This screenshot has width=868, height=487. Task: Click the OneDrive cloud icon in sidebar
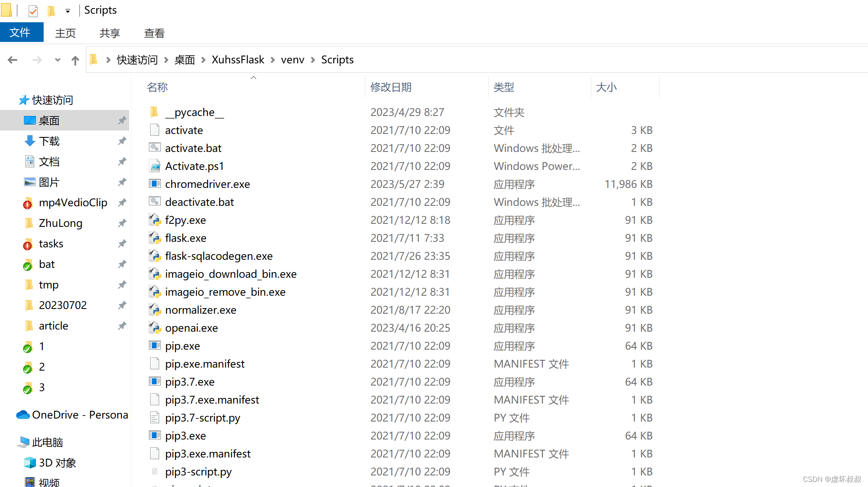tap(23, 415)
